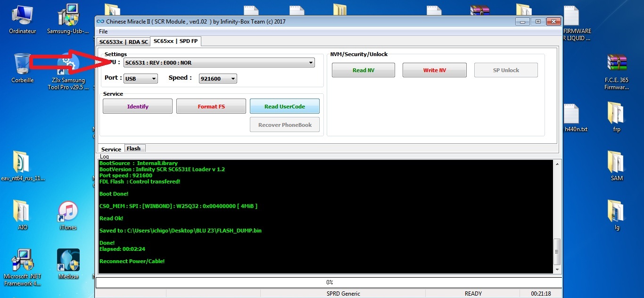Click the Format FS button
The image size is (644, 298).
pyautogui.click(x=211, y=106)
